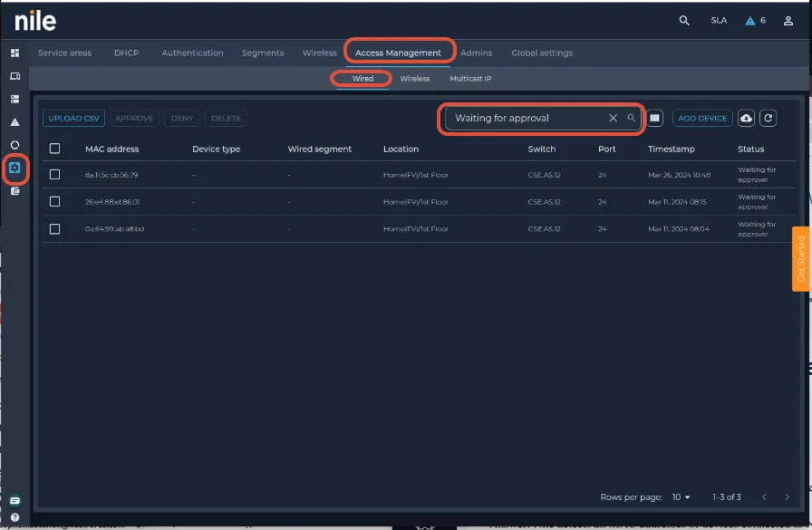Click timestamp Mar 26, 2024 10:48

click(679, 175)
